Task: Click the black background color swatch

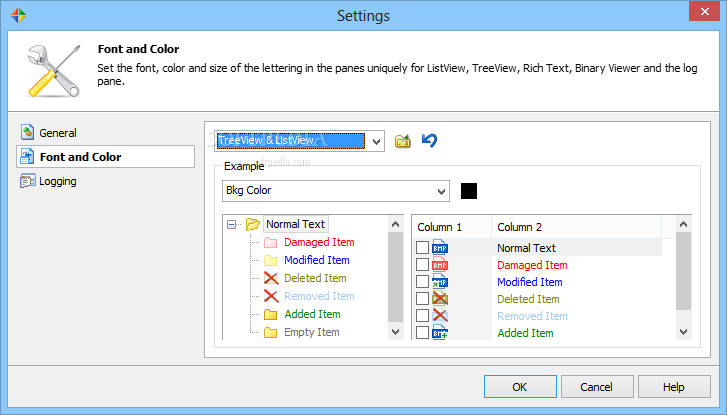Action: [469, 191]
